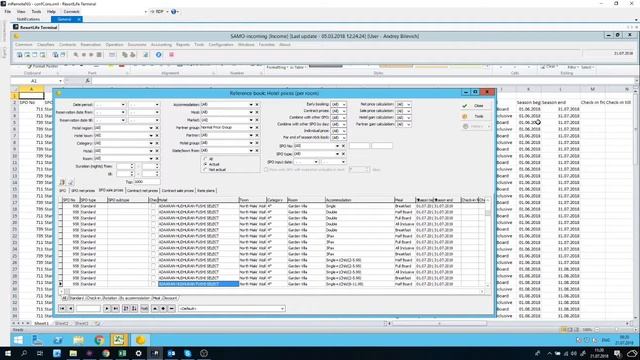Screen dimensions: 640x360
Task: Click the Windows Start button on host taskbar
Action: (x=8, y=353)
